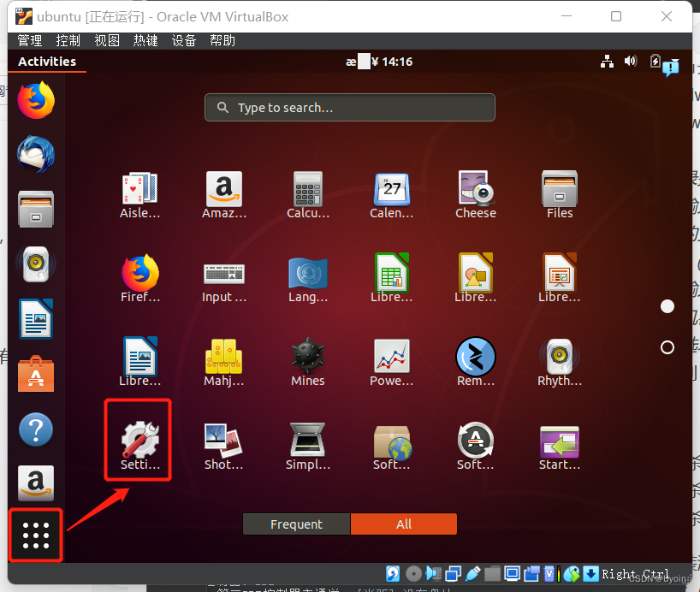Image resolution: width=700 pixels, height=592 pixels.
Task: Focus the Type to search field
Action: pos(349,108)
